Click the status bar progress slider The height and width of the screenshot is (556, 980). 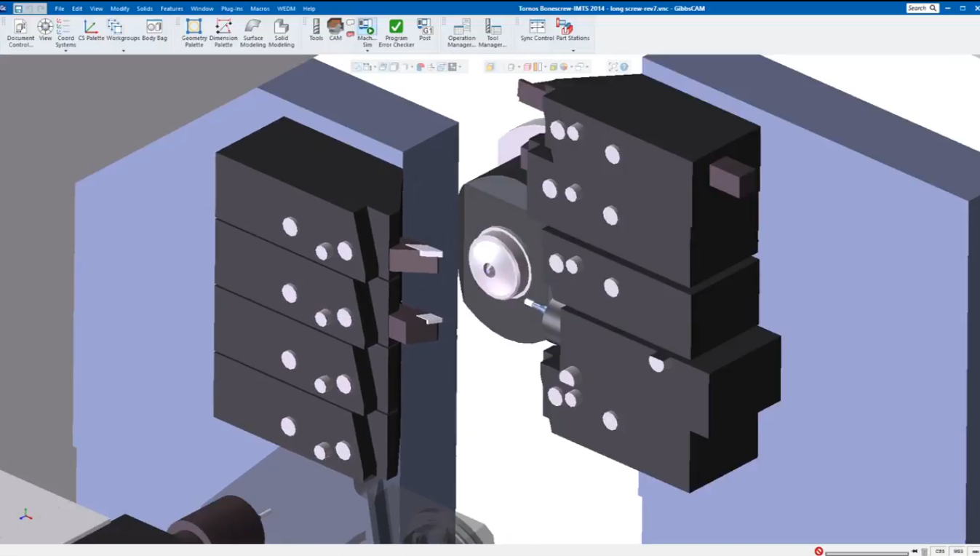(867, 552)
